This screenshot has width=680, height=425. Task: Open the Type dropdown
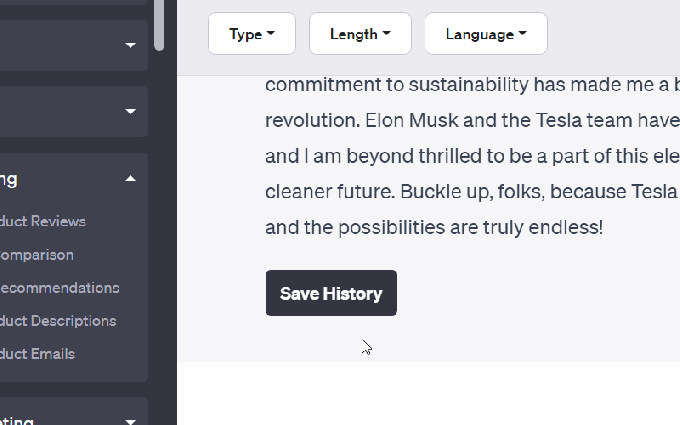(x=251, y=34)
